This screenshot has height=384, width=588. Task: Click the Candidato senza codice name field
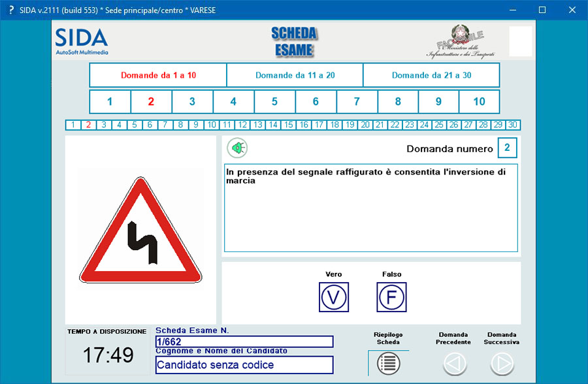click(x=244, y=365)
